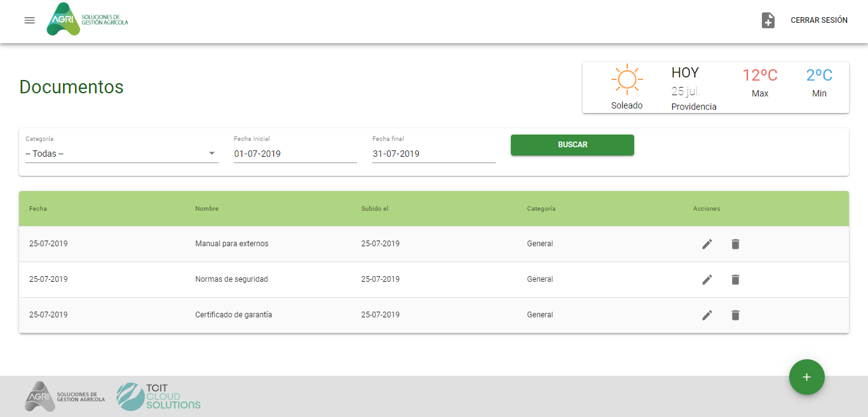Delete the Certificado de garantía document

click(x=735, y=315)
